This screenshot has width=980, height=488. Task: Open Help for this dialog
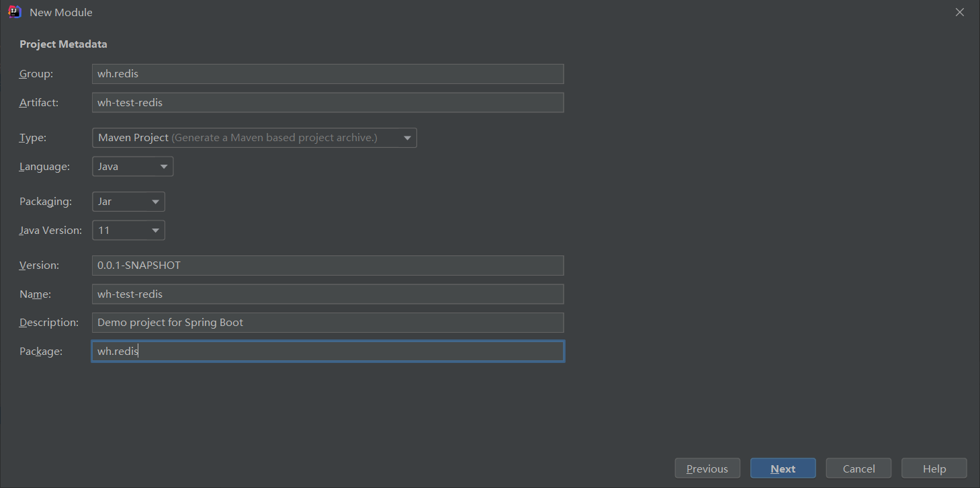pyautogui.click(x=934, y=469)
